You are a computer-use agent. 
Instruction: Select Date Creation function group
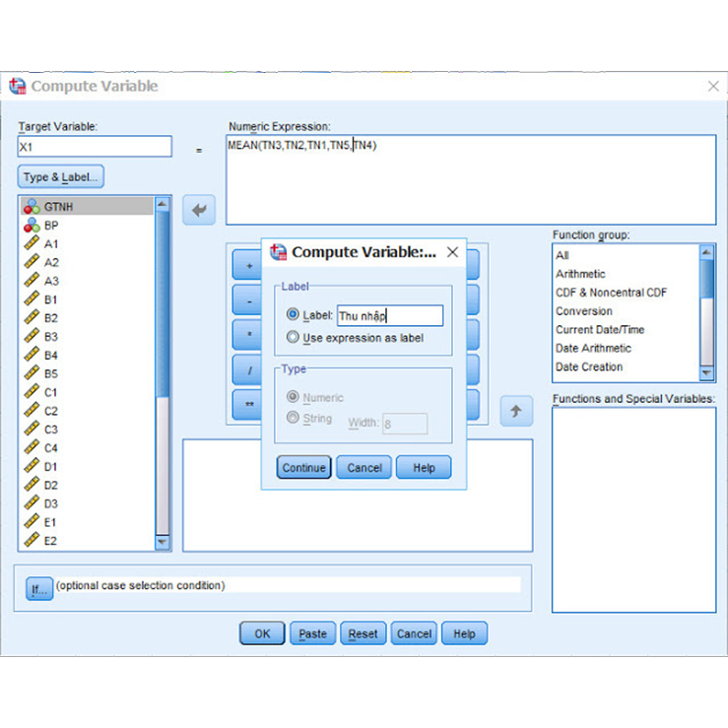click(627, 366)
